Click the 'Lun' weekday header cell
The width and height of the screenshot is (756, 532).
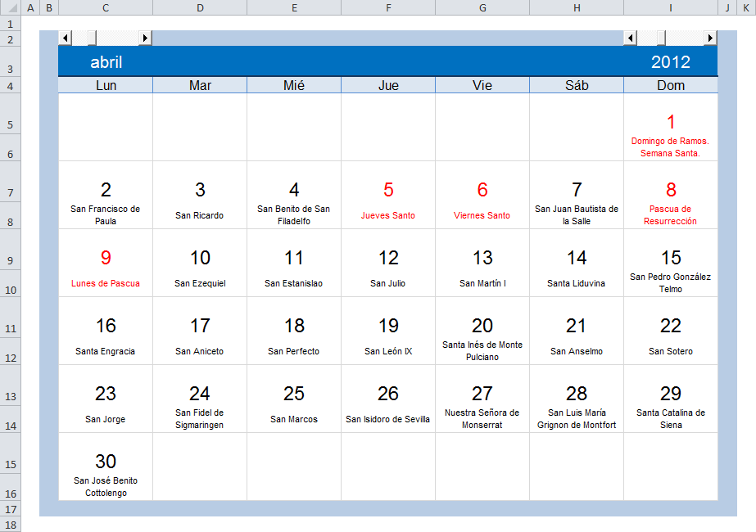click(105, 85)
